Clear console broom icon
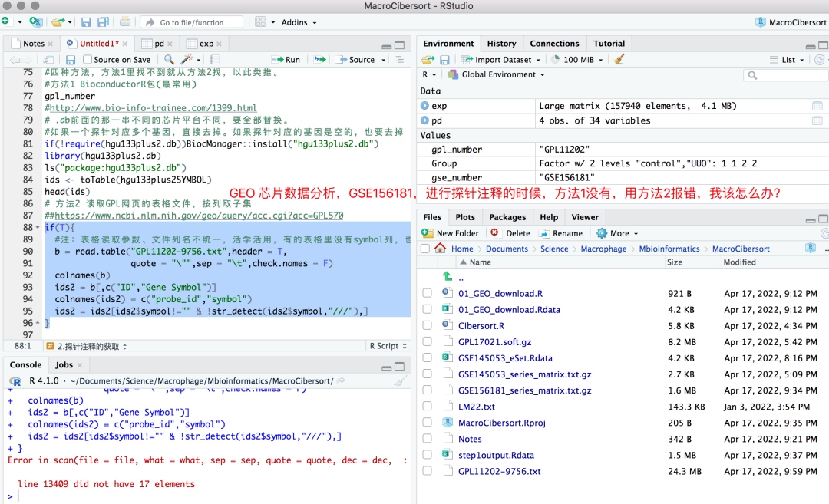The image size is (829, 504). pos(400,381)
